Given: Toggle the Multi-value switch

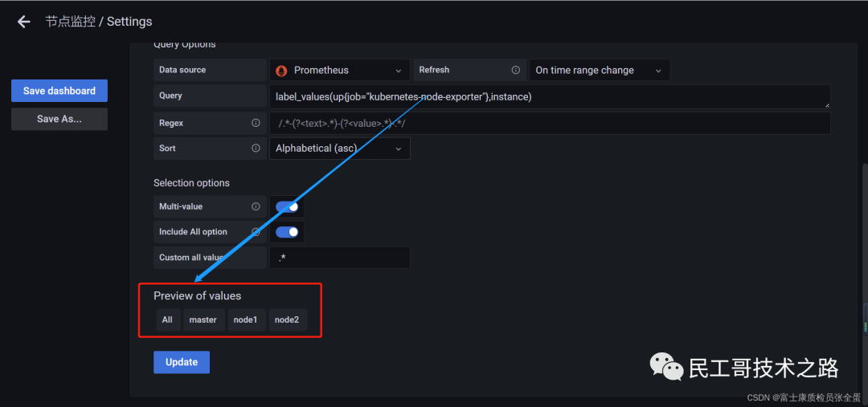Looking at the screenshot, I should pyautogui.click(x=287, y=207).
